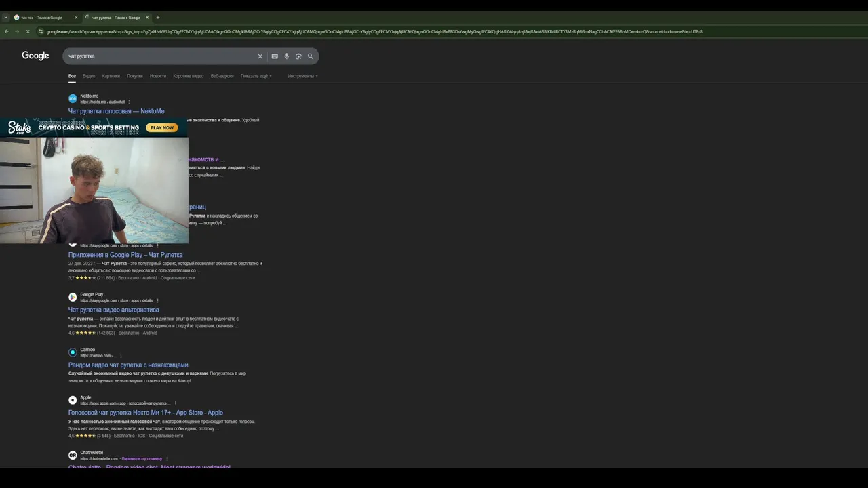868x488 pixels.
Task: Click the 'https://nekto.me › audiochat' URL text
Action: coord(102,102)
